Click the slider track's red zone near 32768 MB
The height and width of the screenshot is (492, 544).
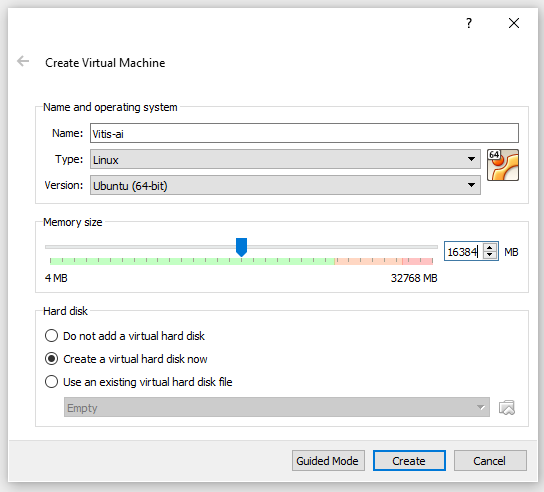418,261
